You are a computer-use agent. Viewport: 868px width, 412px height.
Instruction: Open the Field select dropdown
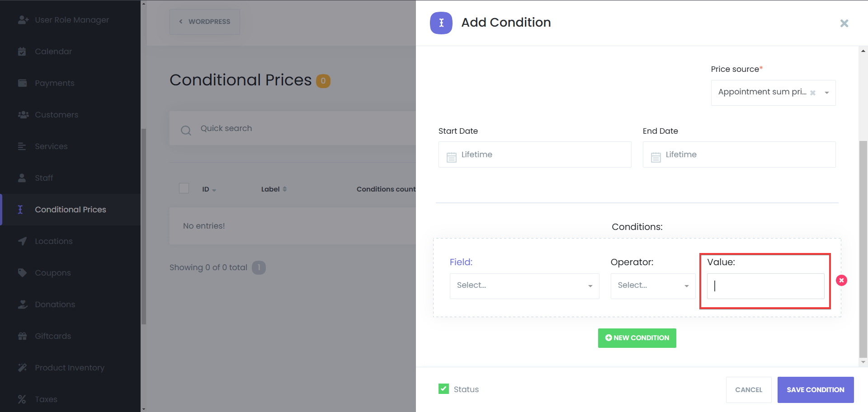pos(524,286)
